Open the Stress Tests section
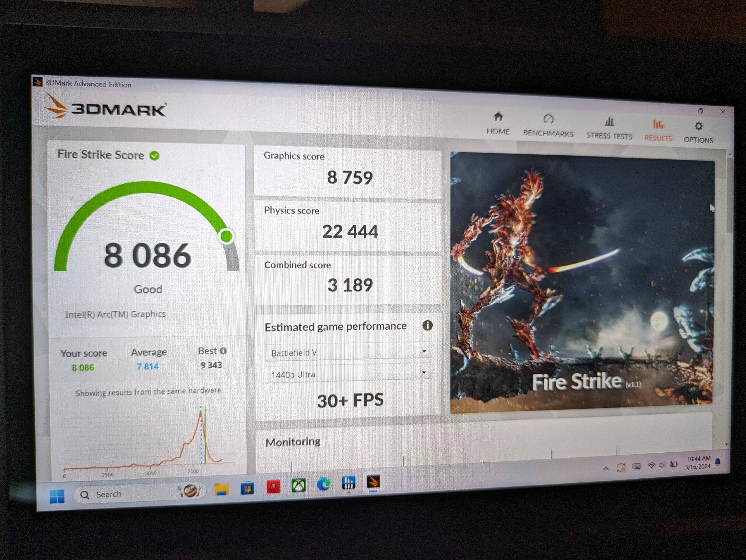746x560 pixels. (609, 128)
